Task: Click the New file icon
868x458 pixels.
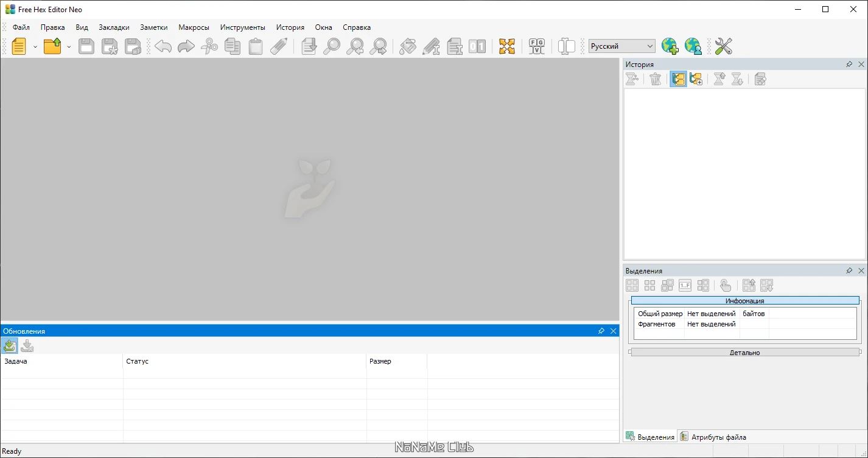Action: point(19,46)
